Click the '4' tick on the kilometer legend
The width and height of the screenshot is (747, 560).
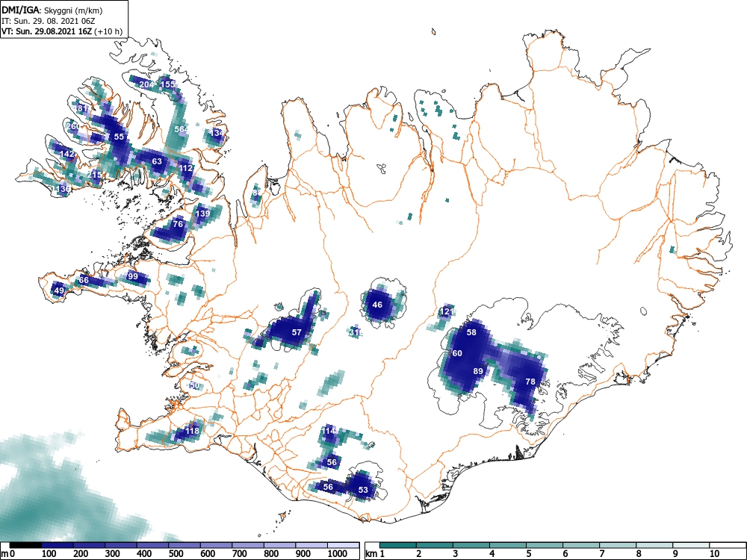click(x=492, y=554)
